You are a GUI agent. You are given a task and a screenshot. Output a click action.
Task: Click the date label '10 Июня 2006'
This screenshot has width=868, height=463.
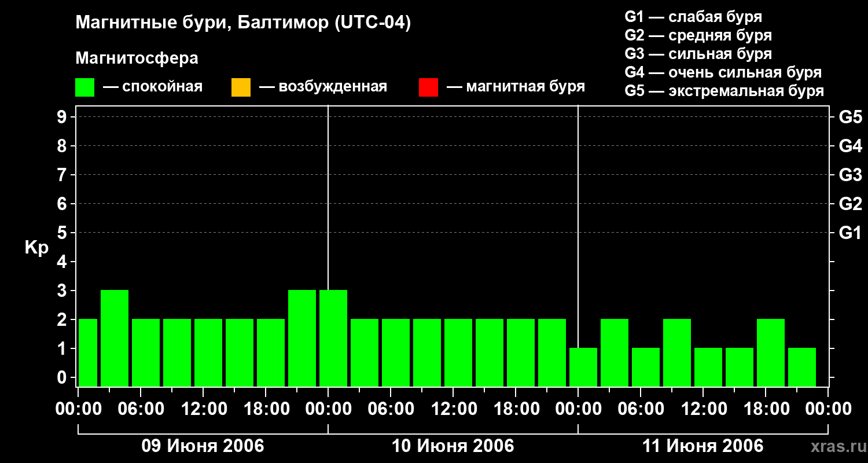coord(453,446)
